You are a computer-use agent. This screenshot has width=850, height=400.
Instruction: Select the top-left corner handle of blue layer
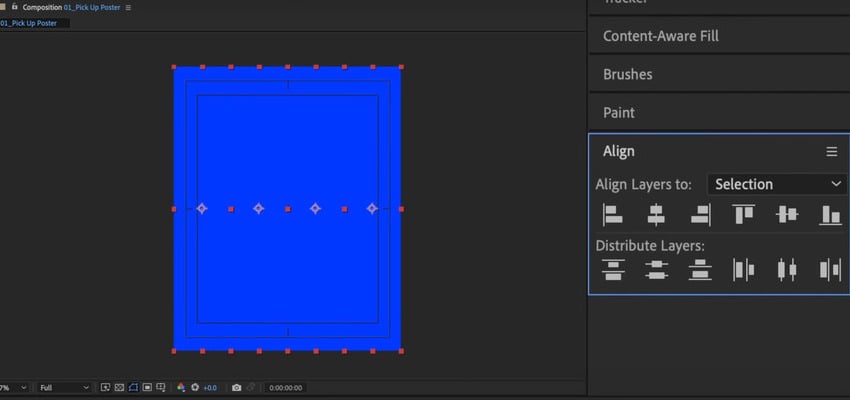(174, 67)
